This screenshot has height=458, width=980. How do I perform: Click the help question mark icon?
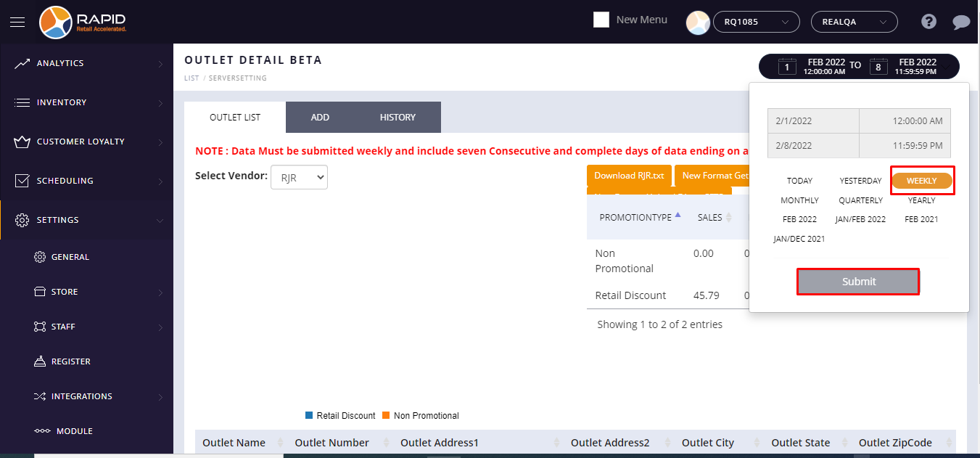click(928, 22)
